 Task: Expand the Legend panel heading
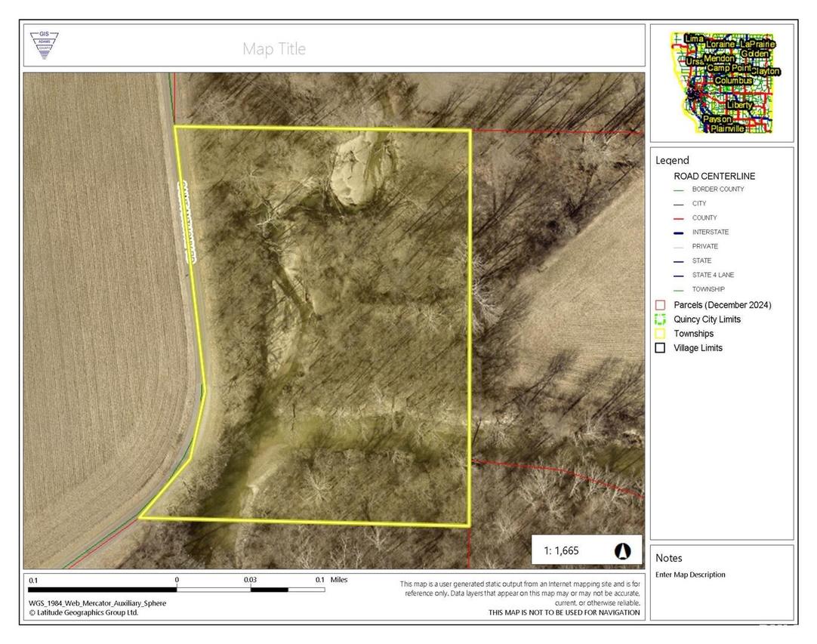(673, 160)
